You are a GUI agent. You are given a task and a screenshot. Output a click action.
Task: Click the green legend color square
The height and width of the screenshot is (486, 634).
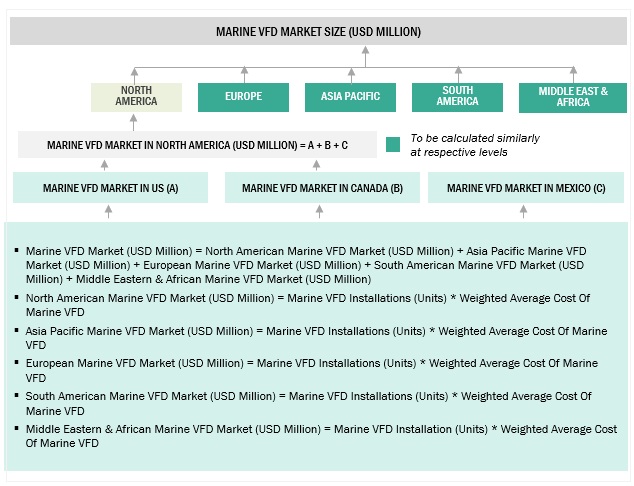point(394,144)
